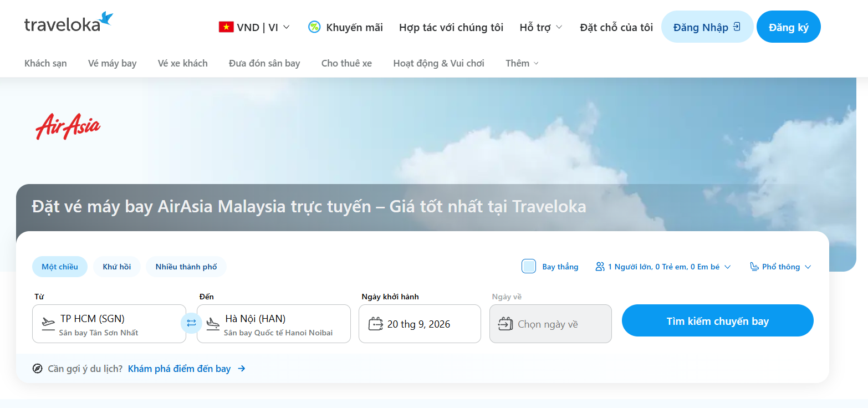This screenshot has height=408, width=868.
Task: Open the Hoạt động & Vui chơi tab
Action: coord(438,63)
